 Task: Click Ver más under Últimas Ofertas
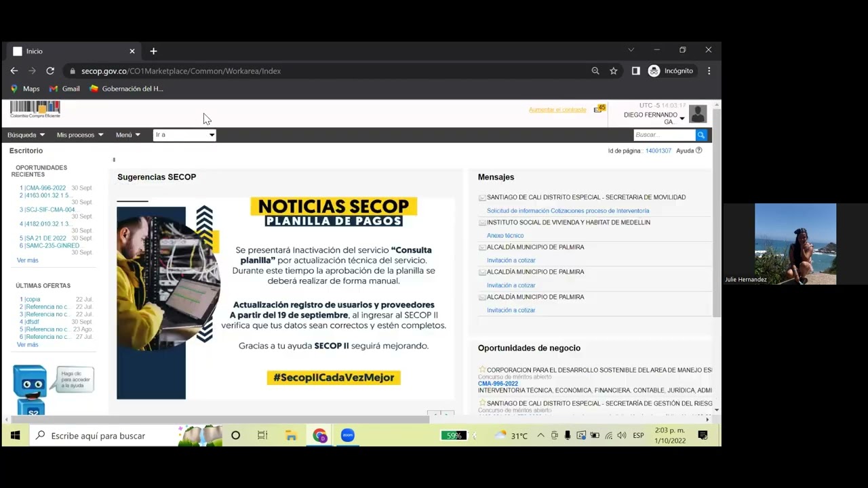click(x=28, y=345)
